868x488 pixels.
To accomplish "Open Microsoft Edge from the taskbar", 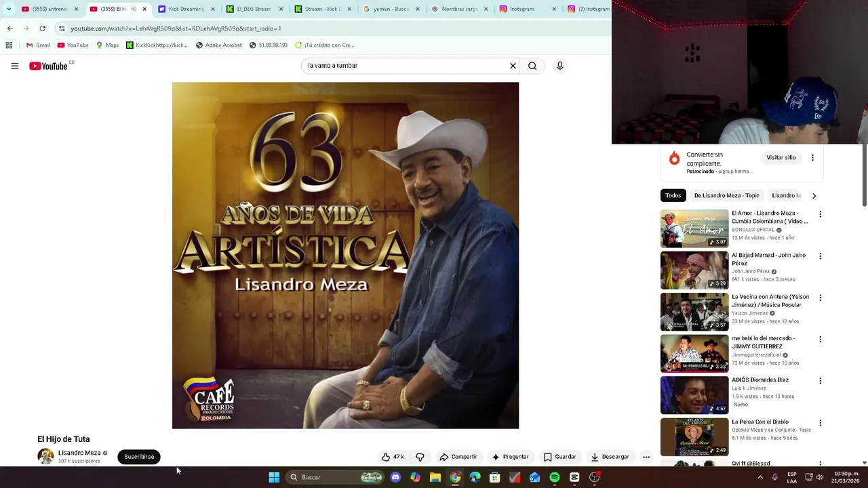I will pyautogui.click(x=475, y=477).
